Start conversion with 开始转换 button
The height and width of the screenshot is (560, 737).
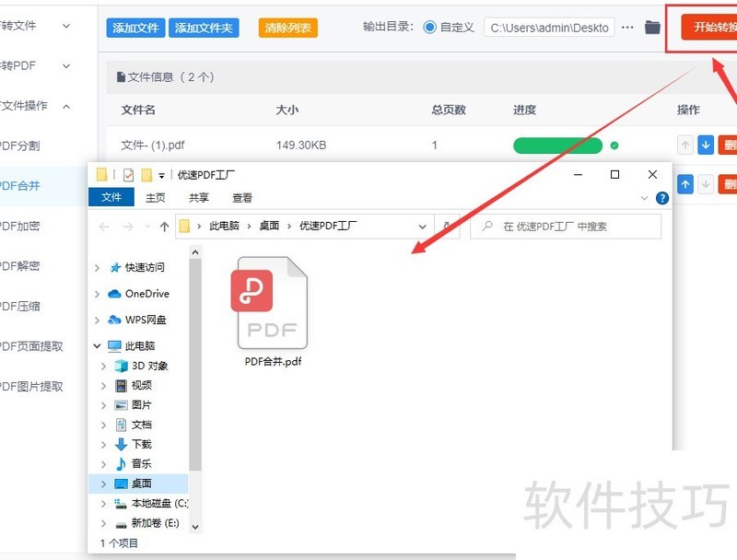709,27
